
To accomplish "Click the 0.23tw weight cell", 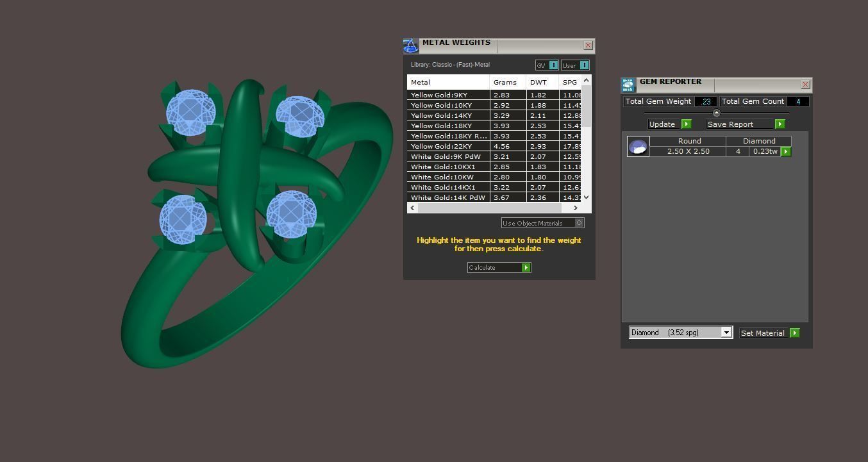I will pos(765,151).
